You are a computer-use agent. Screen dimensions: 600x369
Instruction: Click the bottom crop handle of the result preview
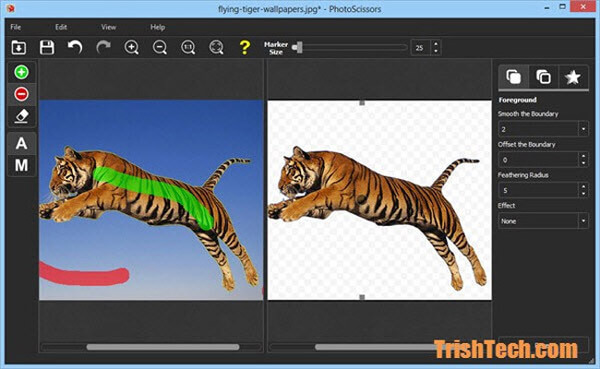tap(362, 297)
